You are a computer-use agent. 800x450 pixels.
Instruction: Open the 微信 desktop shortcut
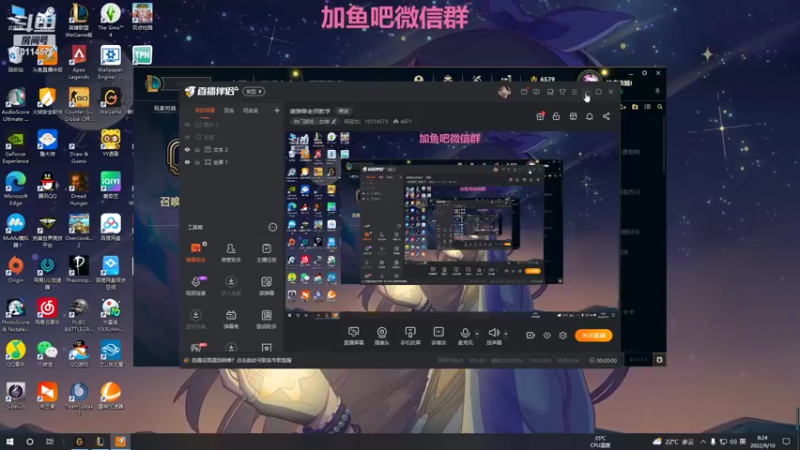pyautogui.click(x=47, y=354)
